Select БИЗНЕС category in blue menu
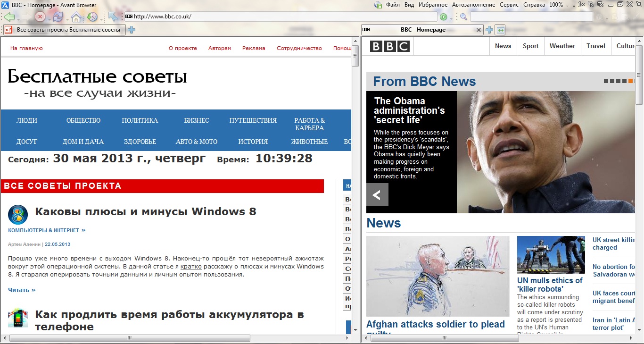Screen dimensions: 644x344 coord(197,120)
